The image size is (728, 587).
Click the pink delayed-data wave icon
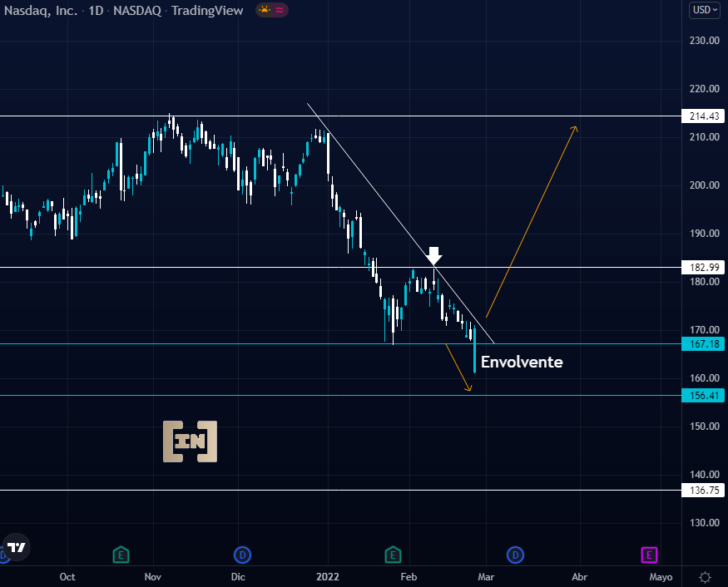tap(280, 10)
